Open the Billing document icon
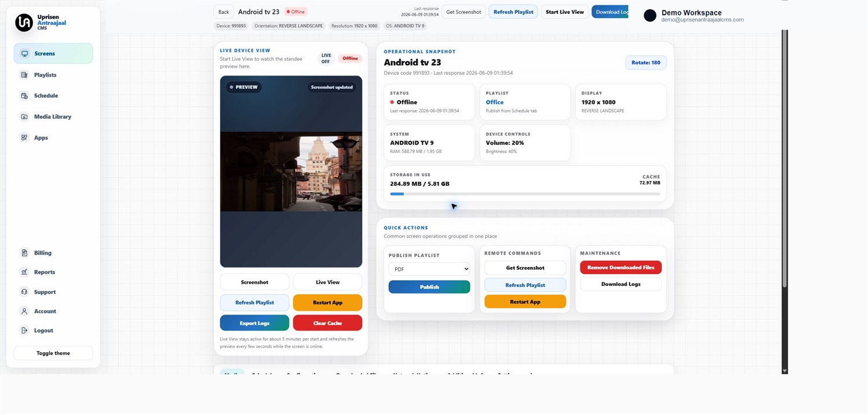The width and height of the screenshot is (868, 415). (24, 253)
